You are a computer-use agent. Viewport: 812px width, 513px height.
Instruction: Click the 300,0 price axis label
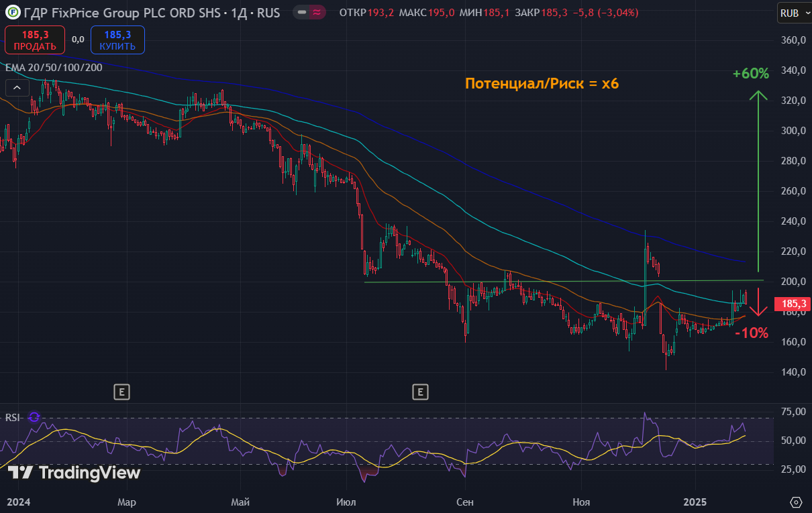tap(793, 131)
